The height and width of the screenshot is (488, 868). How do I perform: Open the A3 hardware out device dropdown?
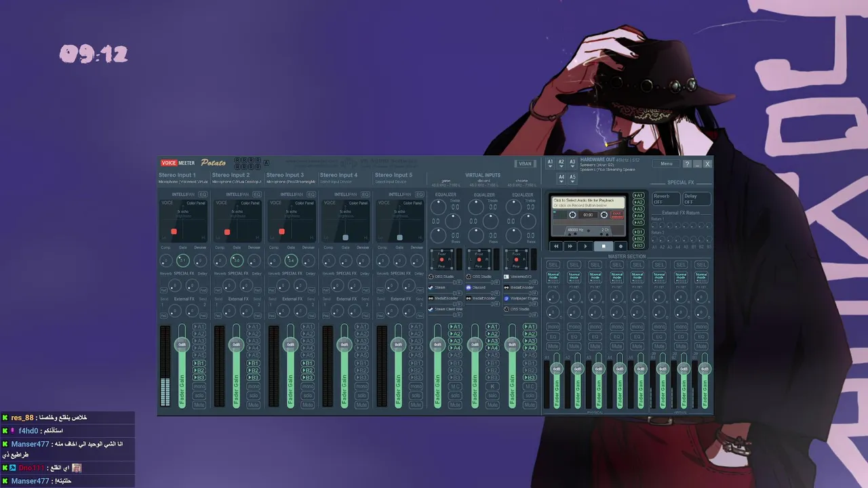point(572,163)
